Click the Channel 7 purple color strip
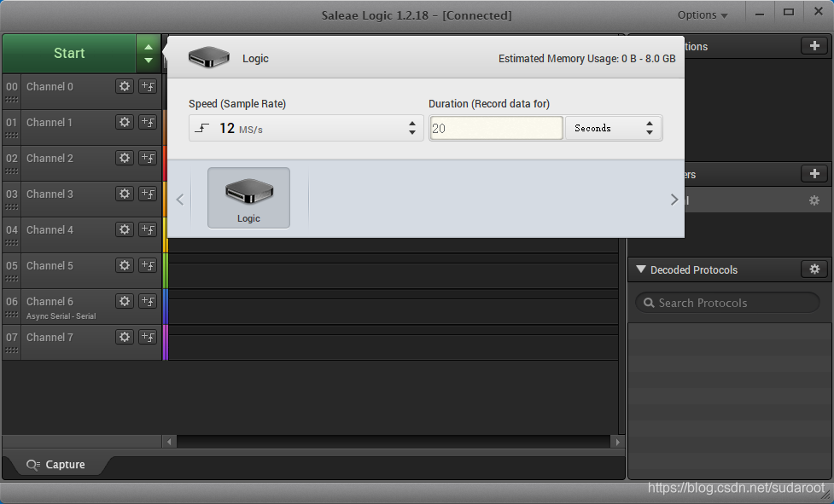Image resolution: width=834 pixels, height=504 pixels. coord(166,343)
